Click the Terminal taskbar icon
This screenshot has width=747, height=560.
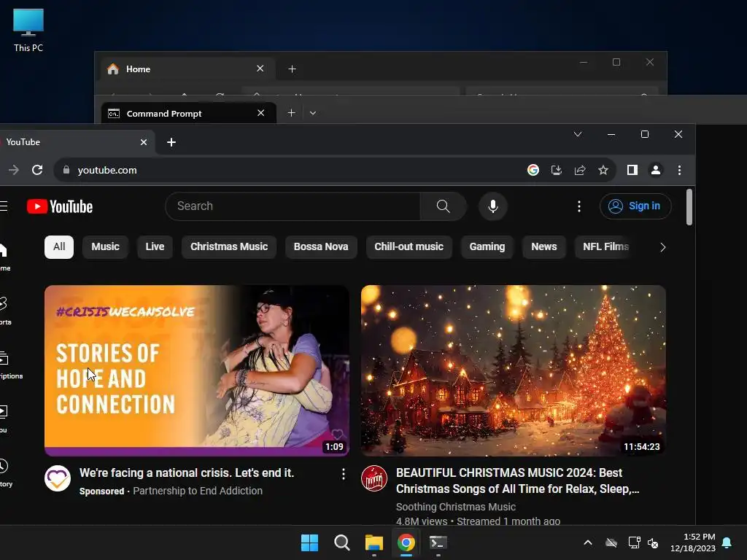[x=438, y=542]
